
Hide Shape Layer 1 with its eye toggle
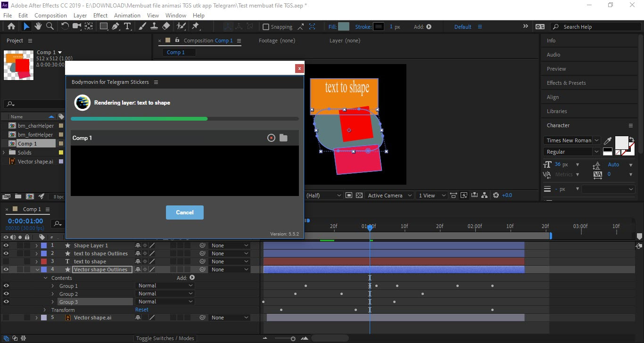(6, 245)
